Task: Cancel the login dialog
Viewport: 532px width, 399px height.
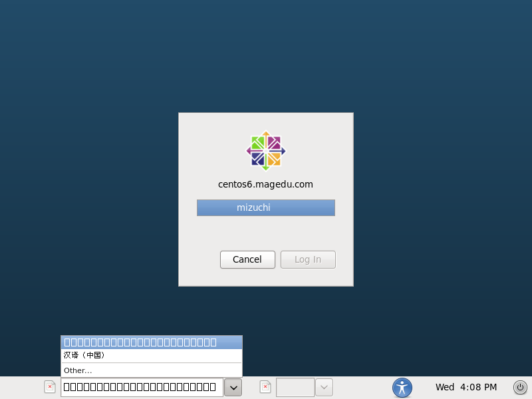Action: click(x=247, y=259)
